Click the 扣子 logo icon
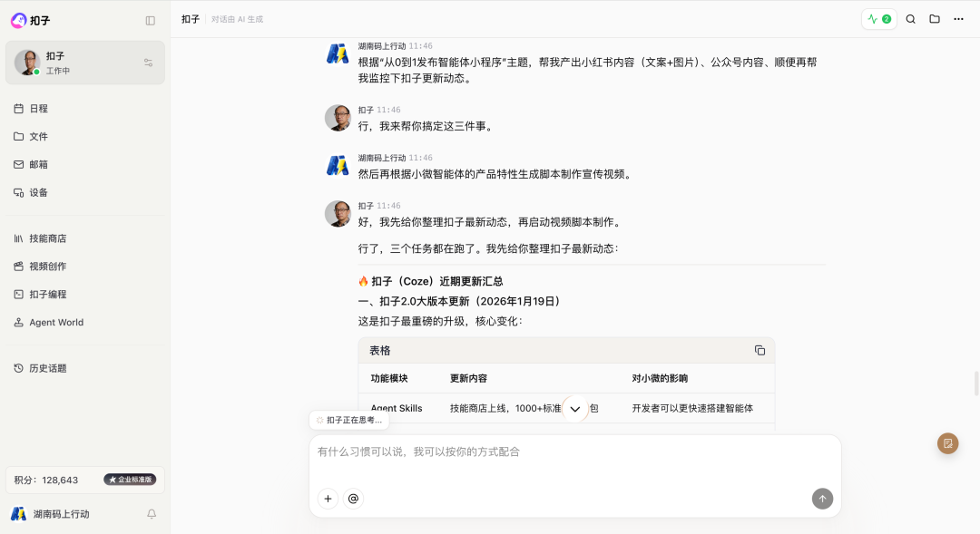The width and height of the screenshot is (980, 534). (x=19, y=21)
